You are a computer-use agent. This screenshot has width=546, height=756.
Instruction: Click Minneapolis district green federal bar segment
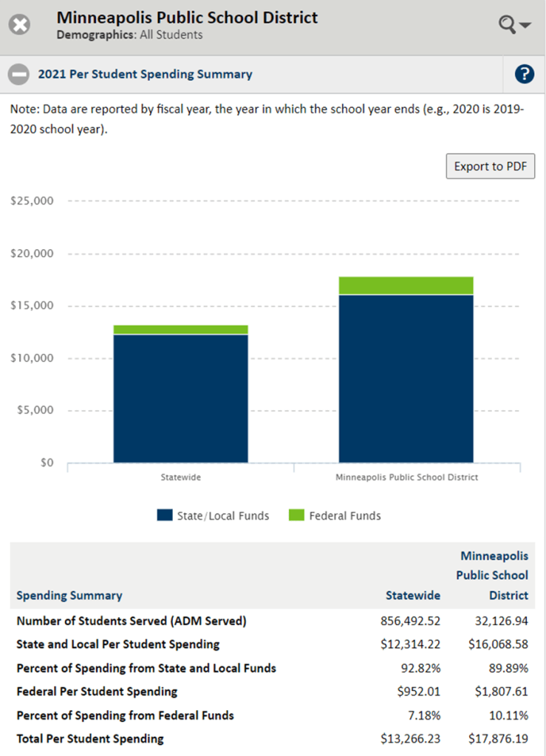[x=406, y=285]
